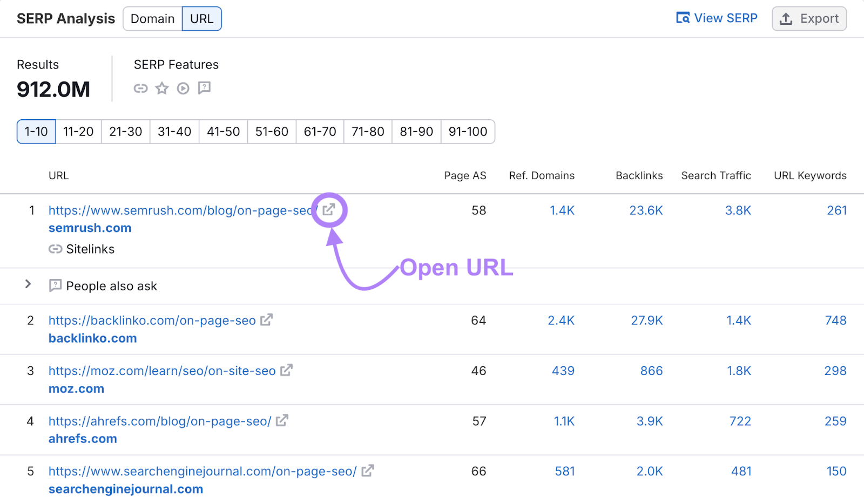Click the upload icon inside the Export button
Viewport: 864px width, 504px height.
pos(786,18)
